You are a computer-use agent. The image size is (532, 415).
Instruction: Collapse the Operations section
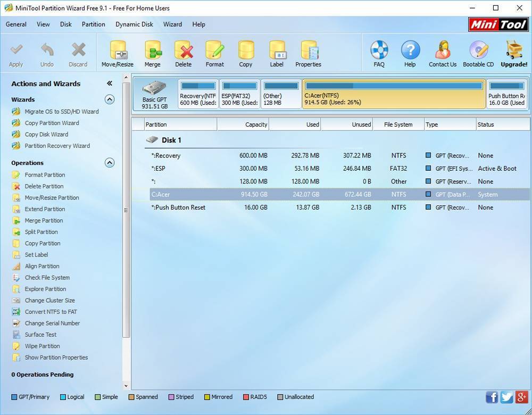pos(110,163)
